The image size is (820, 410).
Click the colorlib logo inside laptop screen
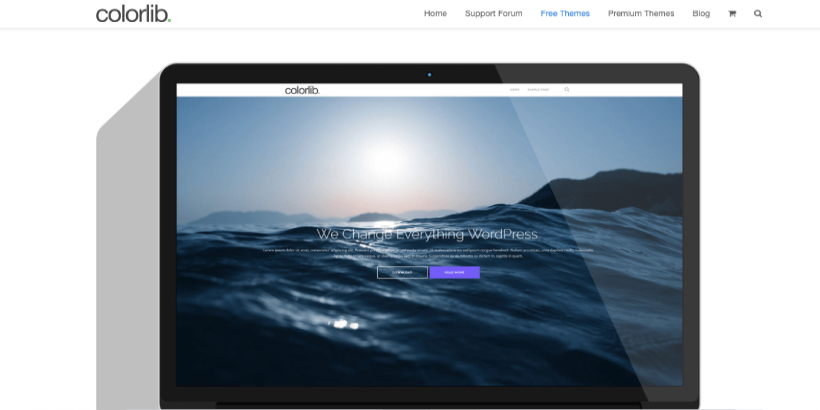click(302, 90)
